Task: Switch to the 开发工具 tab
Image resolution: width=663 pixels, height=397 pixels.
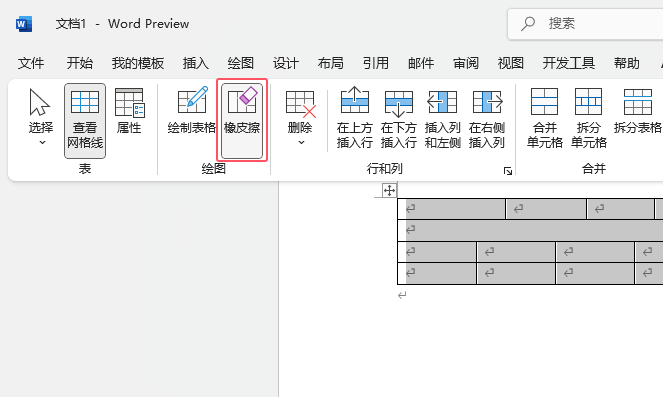Action: click(x=569, y=63)
